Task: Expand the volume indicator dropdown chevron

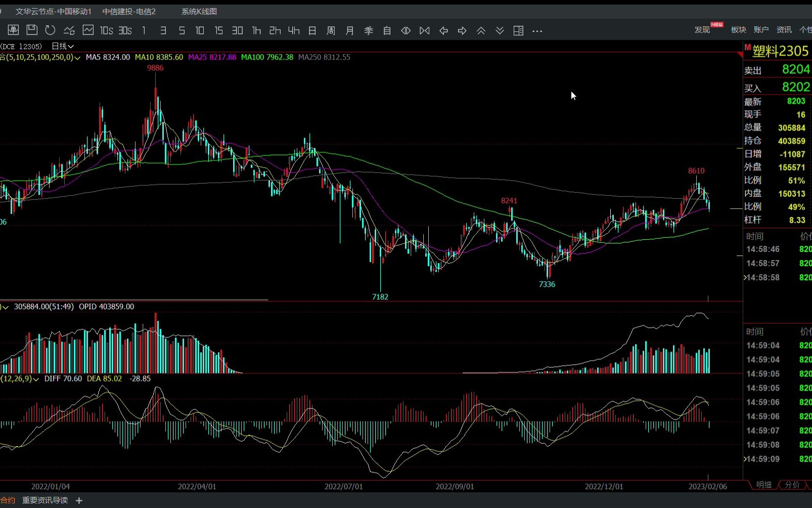Action: click(x=6, y=307)
